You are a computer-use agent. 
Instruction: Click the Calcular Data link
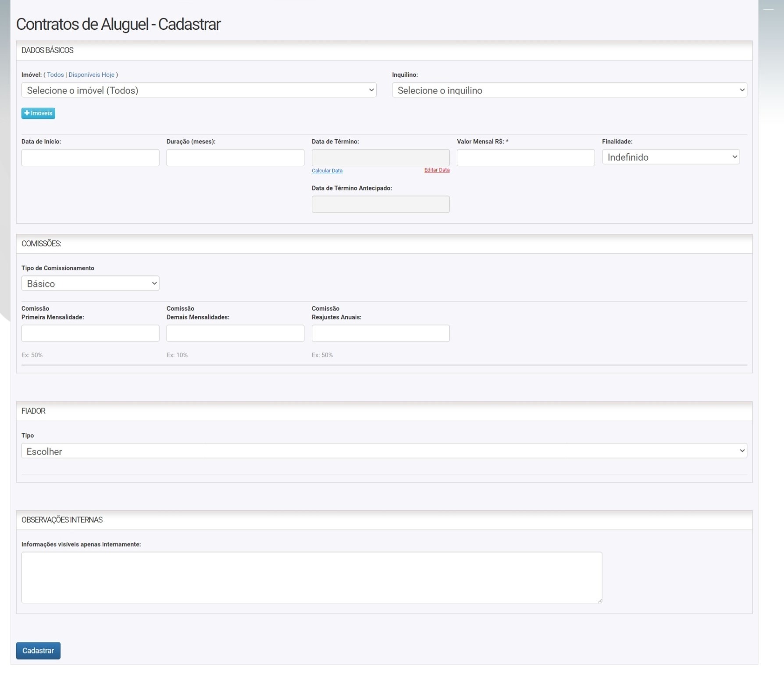pos(327,171)
